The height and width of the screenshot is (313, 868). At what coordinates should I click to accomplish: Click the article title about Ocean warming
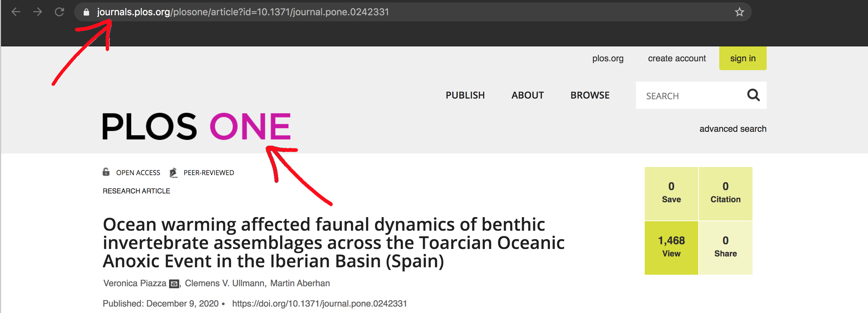pyautogui.click(x=334, y=243)
